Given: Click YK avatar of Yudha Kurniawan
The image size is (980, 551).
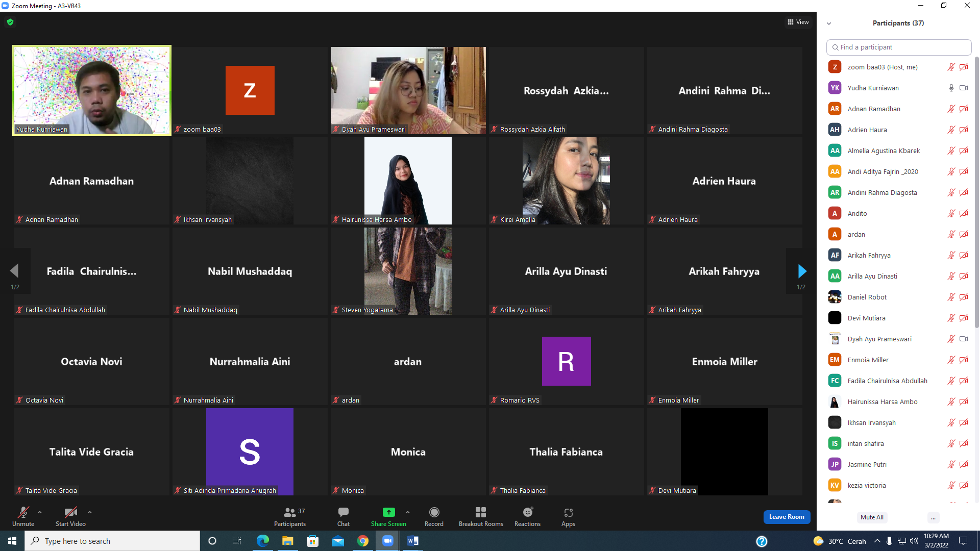Looking at the screenshot, I should (835, 88).
